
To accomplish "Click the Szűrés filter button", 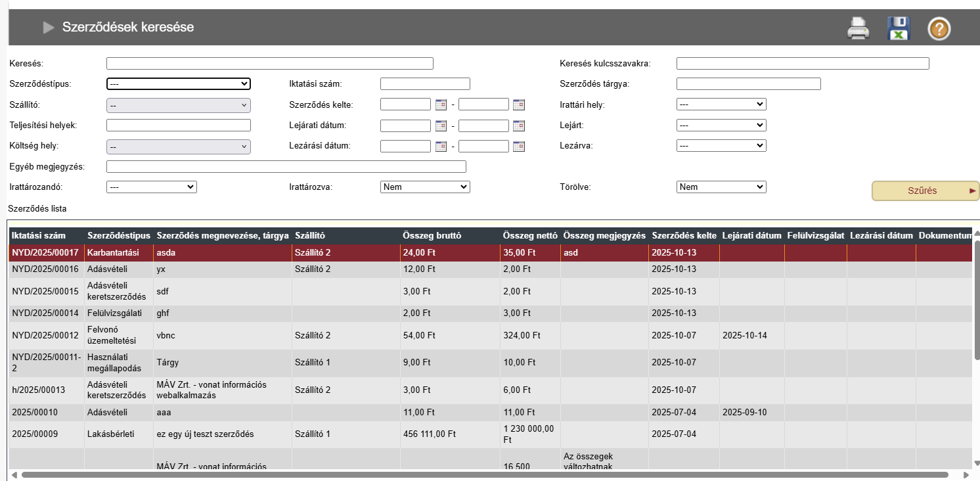I will coord(925,191).
